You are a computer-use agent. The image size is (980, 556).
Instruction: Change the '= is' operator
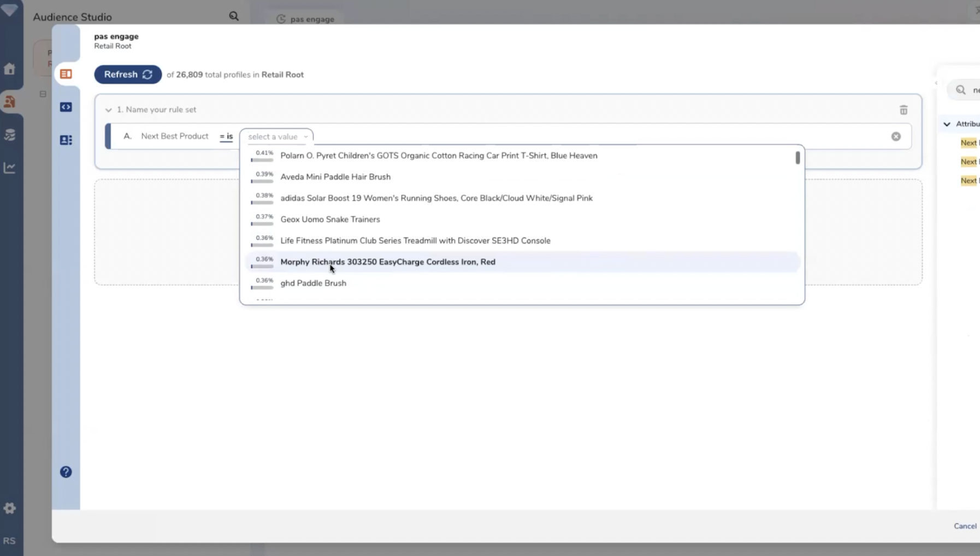pos(226,137)
